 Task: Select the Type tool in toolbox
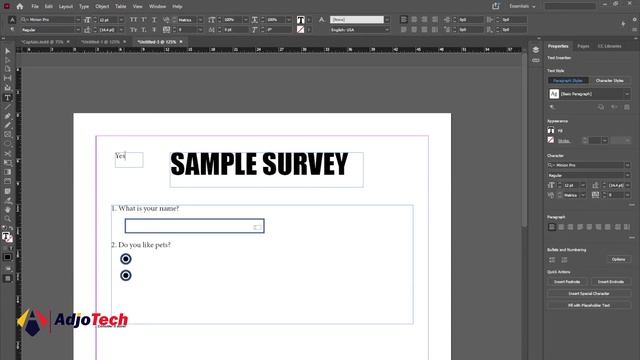pos(7,98)
